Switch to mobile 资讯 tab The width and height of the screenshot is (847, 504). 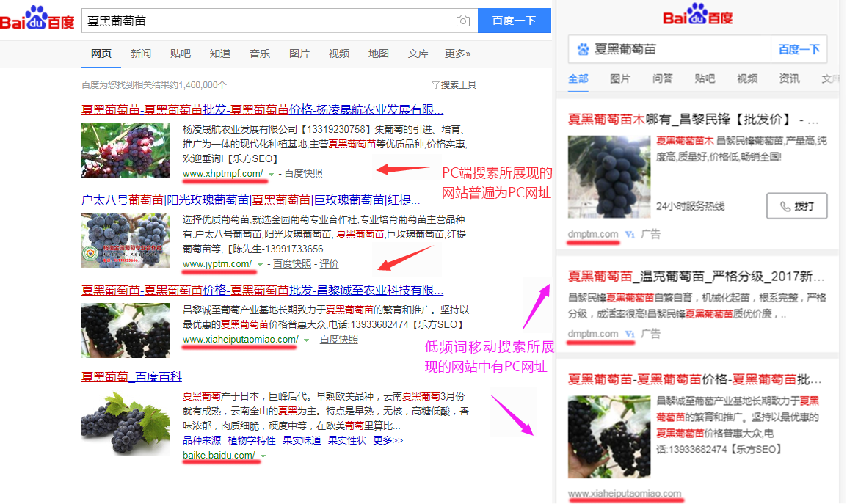click(789, 79)
